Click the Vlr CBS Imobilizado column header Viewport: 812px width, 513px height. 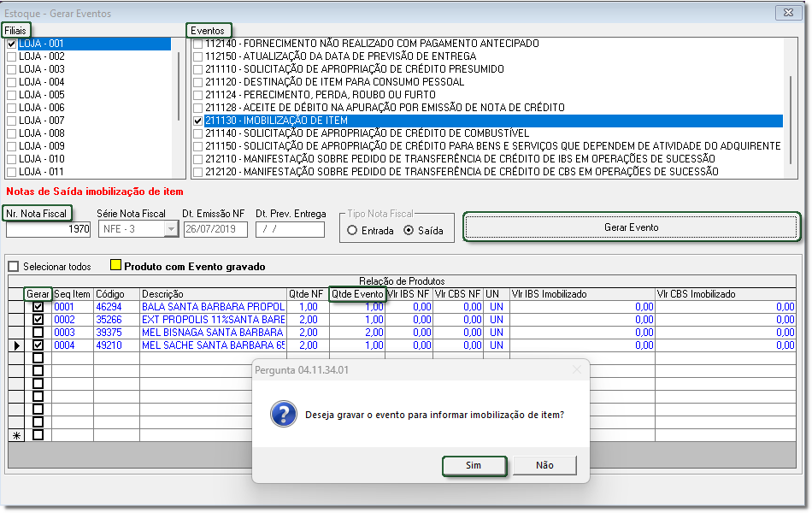(726, 294)
